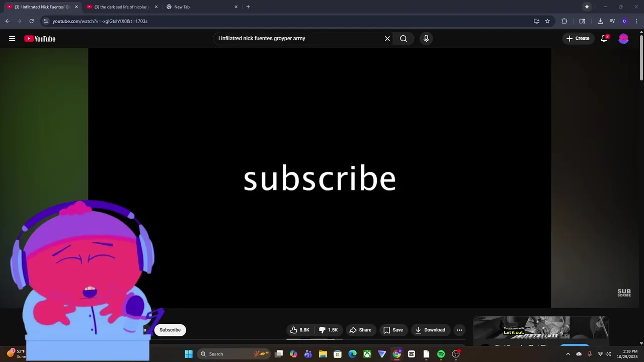The image size is (644, 362).
Task: Click the taskbar Search box
Action: coord(234,354)
